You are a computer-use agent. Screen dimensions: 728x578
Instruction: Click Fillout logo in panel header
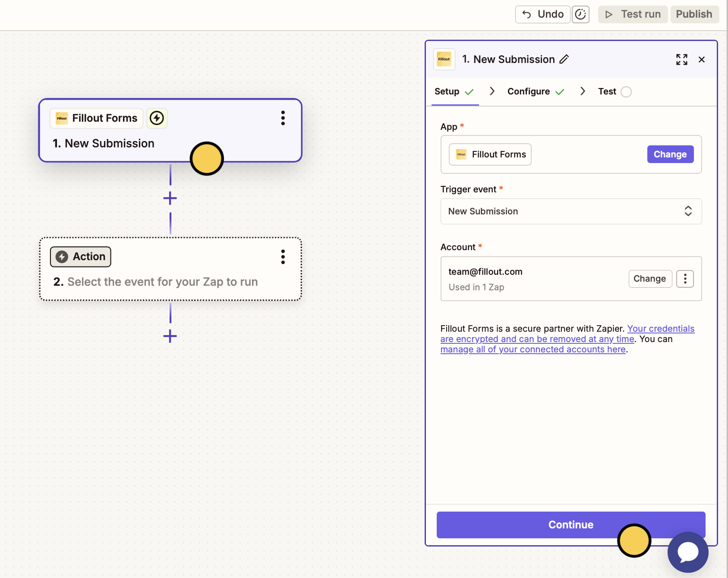click(444, 59)
